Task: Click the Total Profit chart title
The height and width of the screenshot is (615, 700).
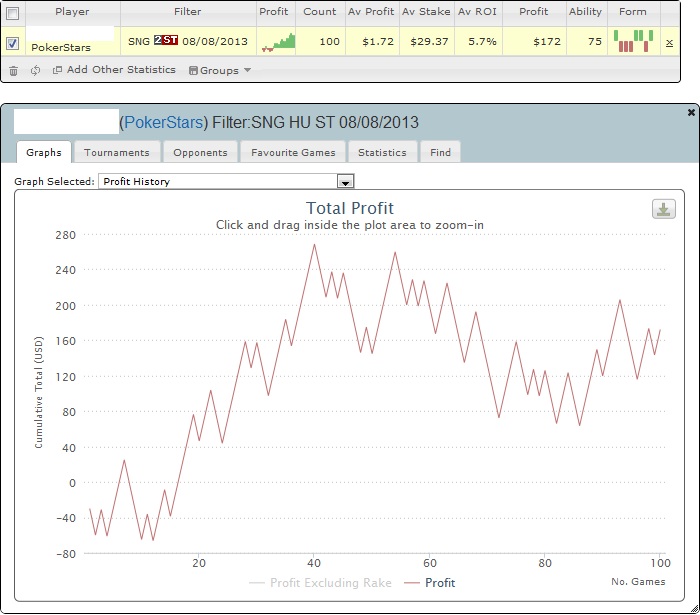Action: point(350,208)
